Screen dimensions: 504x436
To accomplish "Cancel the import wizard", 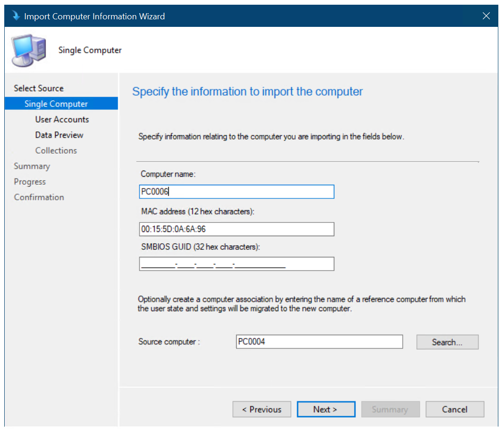I will (454, 409).
